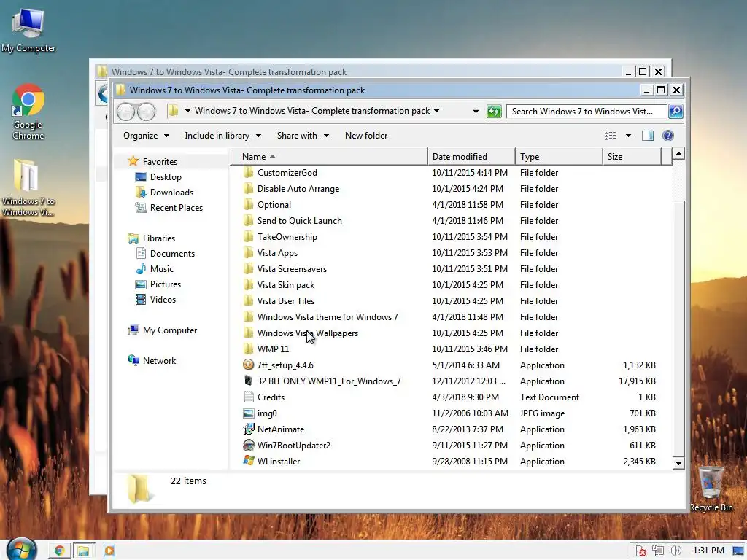Screen dimensions: 747x560
Task: Select Windows Vista theme for Windows 7 folder
Action: tap(328, 317)
